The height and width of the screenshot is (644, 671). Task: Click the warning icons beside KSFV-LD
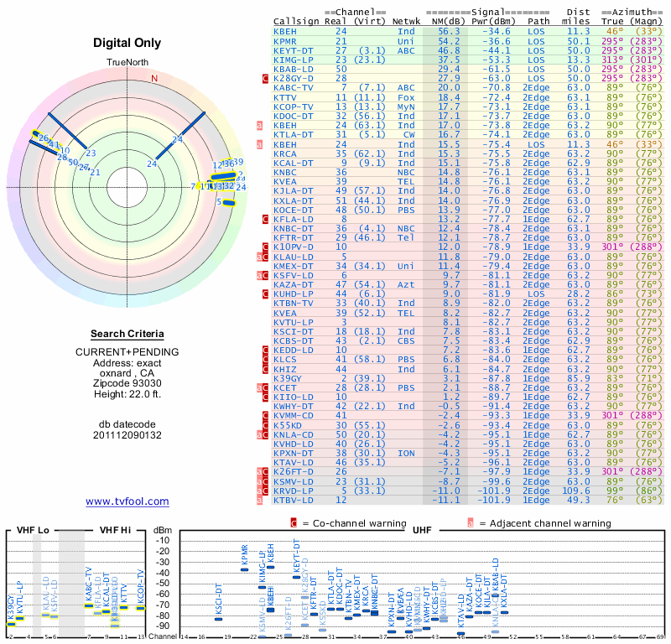[263, 276]
